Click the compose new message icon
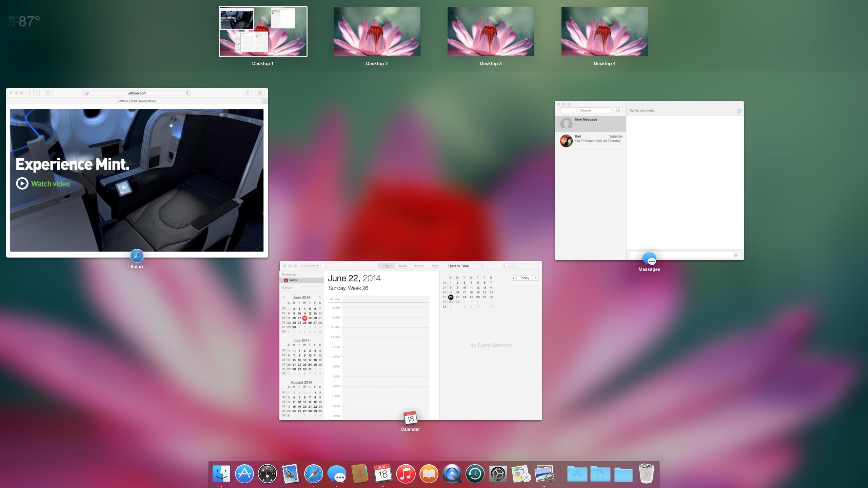The height and width of the screenshot is (488, 868). (618, 110)
